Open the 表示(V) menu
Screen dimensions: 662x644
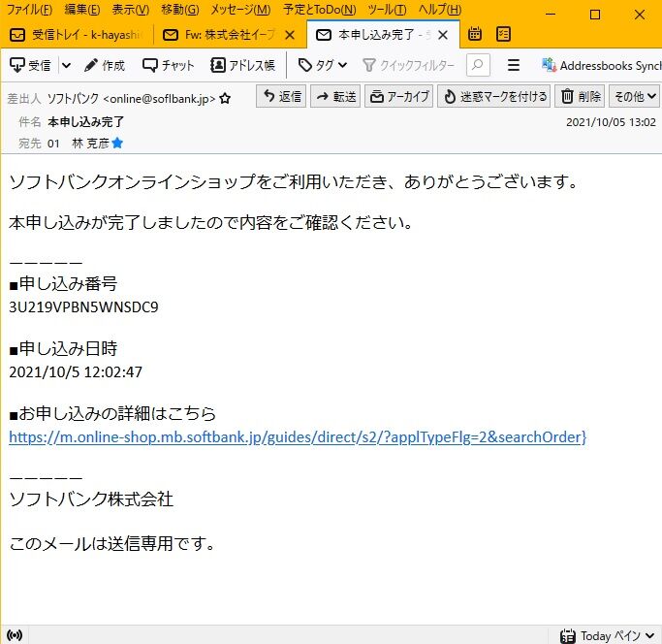click(x=131, y=10)
